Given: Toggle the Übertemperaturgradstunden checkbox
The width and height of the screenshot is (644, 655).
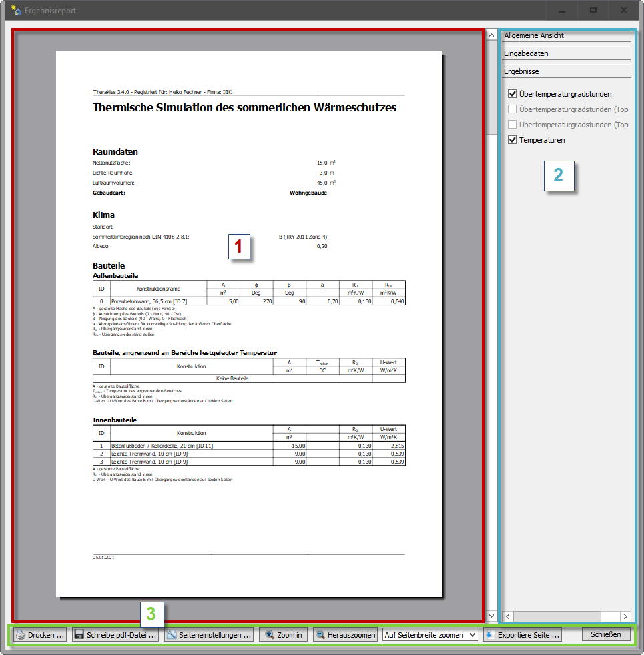Looking at the screenshot, I should point(512,94).
